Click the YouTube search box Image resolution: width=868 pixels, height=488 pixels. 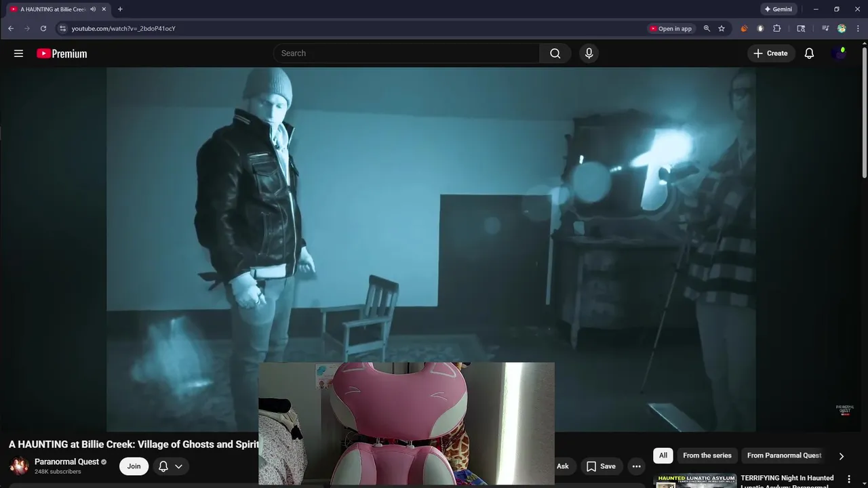point(407,54)
